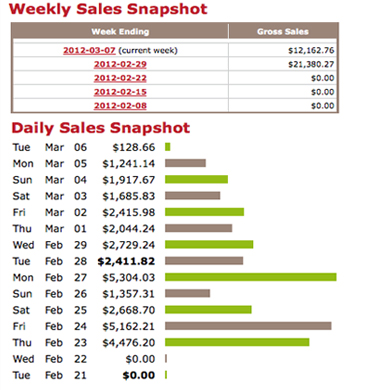Click the Sun Feb 26 brown sales bar
The image size is (377, 390).
(x=187, y=293)
